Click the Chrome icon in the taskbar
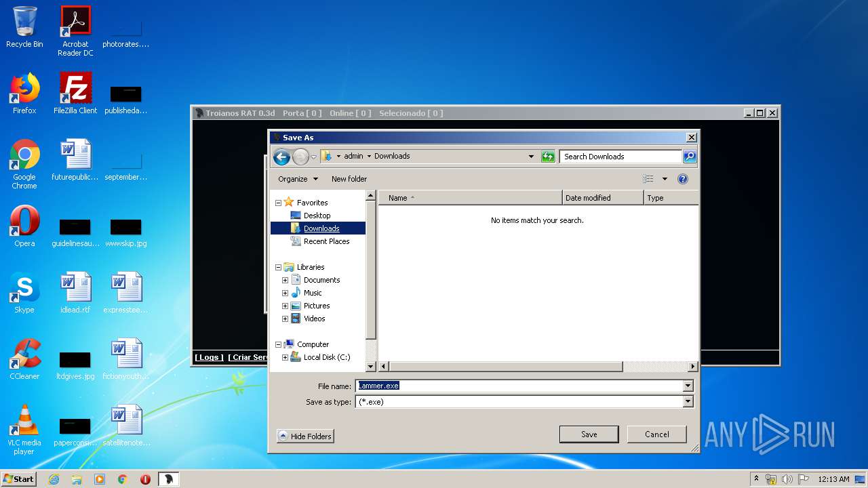This screenshot has width=868, height=488. pos(123,479)
